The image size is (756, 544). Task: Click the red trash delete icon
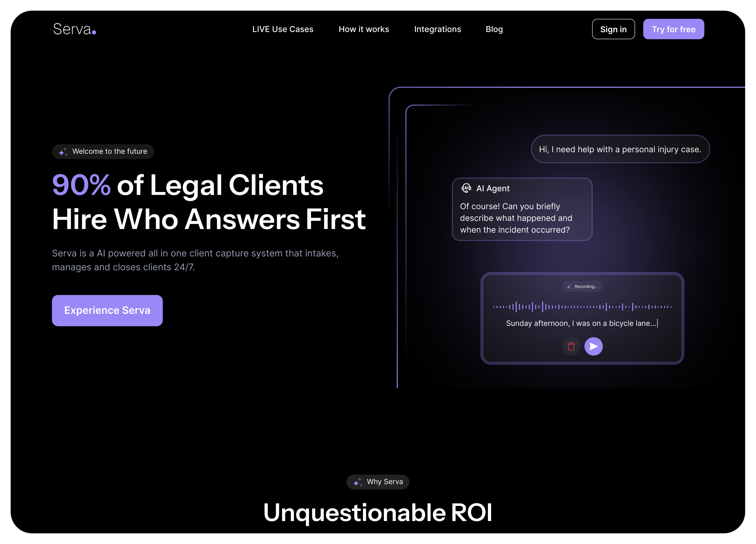click(x=571, y=347)
